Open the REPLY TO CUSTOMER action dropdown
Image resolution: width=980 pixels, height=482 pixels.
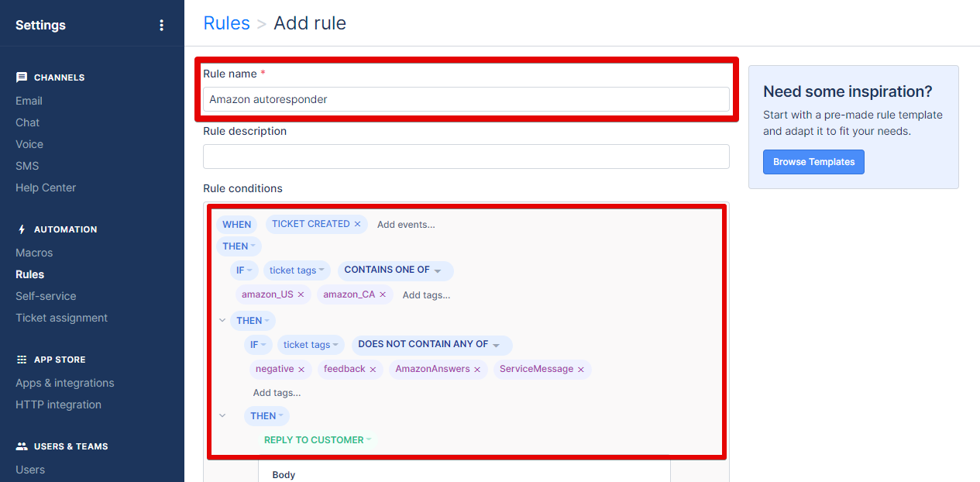[x=318, y=440]
